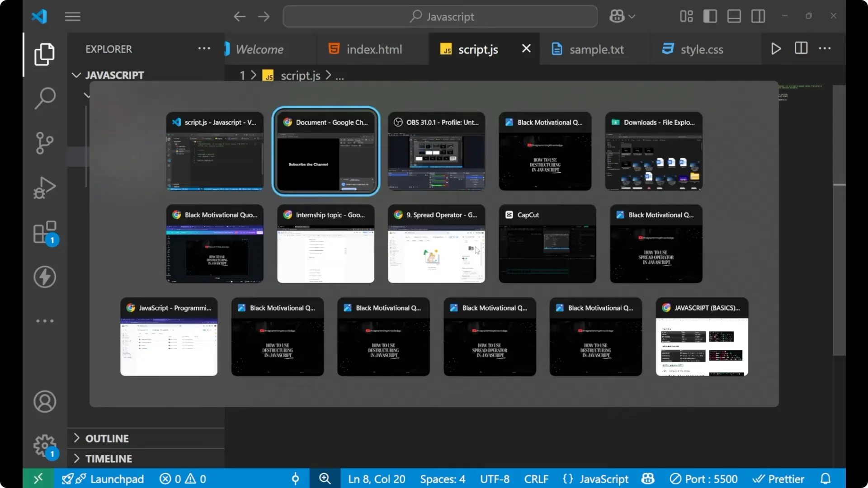The width and height of the screenshot is (868, 488).
Task: Collapse the JAVASCRIPT folder section
Action: pos(114,75)
